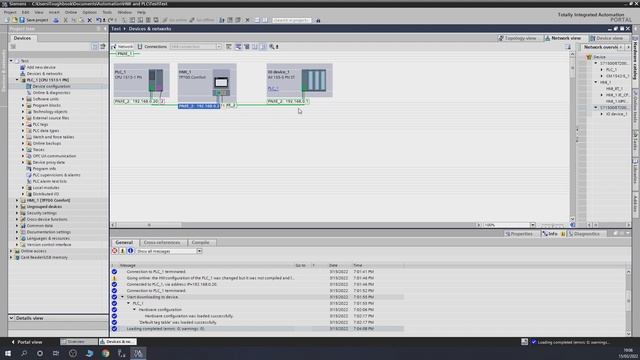Open the Compile tab
The height and width of the screenshot is (360, 640).
pos(200,242)
